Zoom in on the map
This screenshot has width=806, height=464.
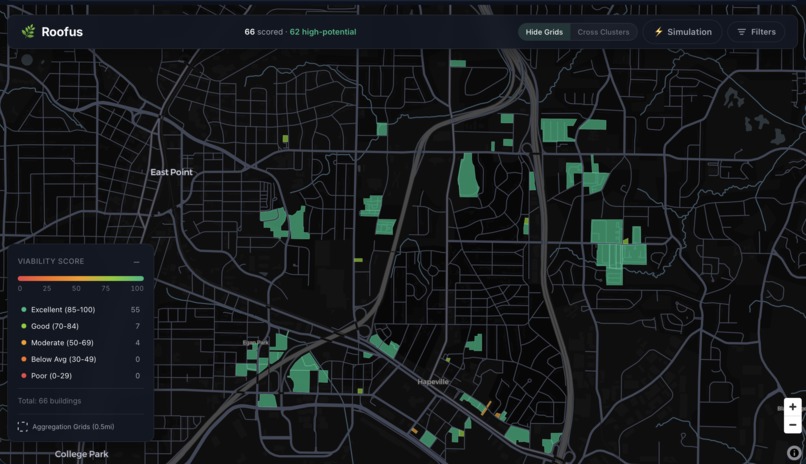coord(792,407)
